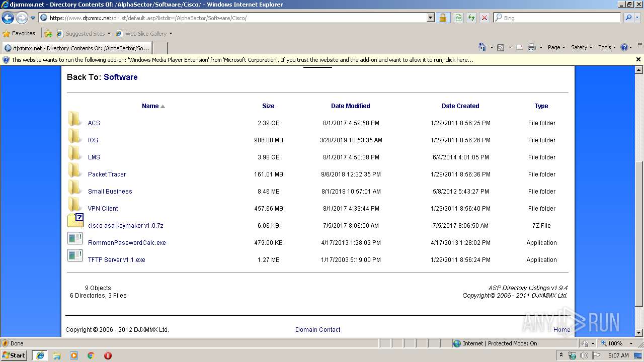The height and width of the screenshot is (362, 644).
Task: Refresh the page with the Refresh icon
Action: click(x=471, y=18)
